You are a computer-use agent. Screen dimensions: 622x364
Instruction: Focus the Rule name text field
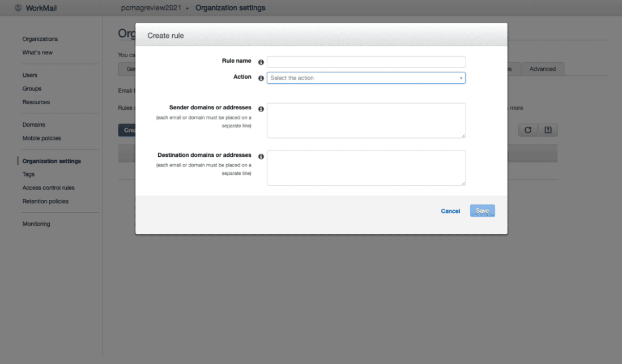pyautogui.click(x=366, y=62)
